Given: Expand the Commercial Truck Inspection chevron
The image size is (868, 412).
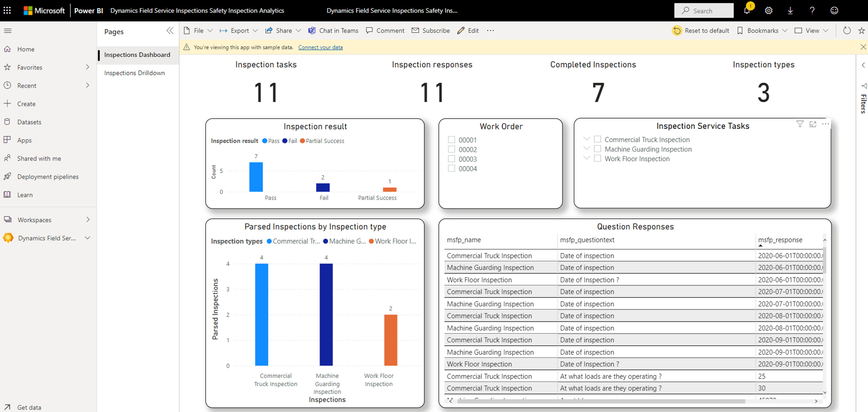Looking at the screenshot, I should pyautogui.click(x=587, y=139).
